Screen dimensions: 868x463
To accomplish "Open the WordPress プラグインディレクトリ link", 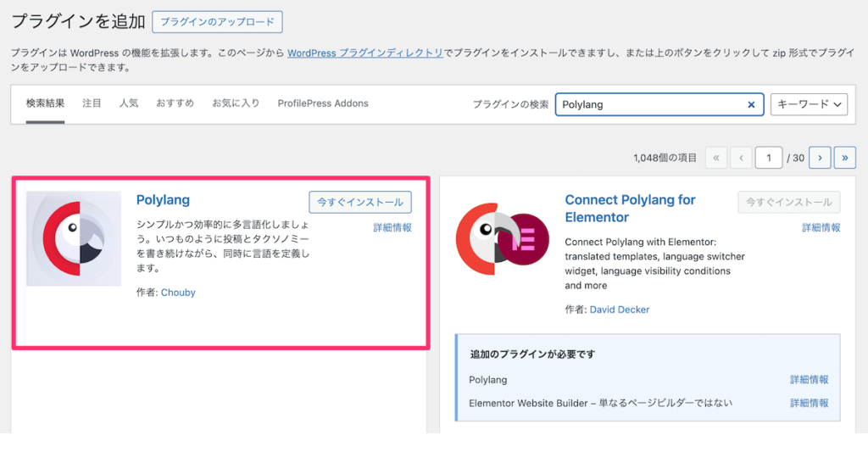I will click(364, 53).
